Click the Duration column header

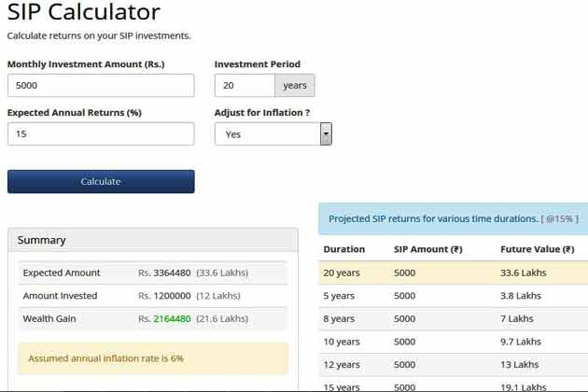(343, 249)
